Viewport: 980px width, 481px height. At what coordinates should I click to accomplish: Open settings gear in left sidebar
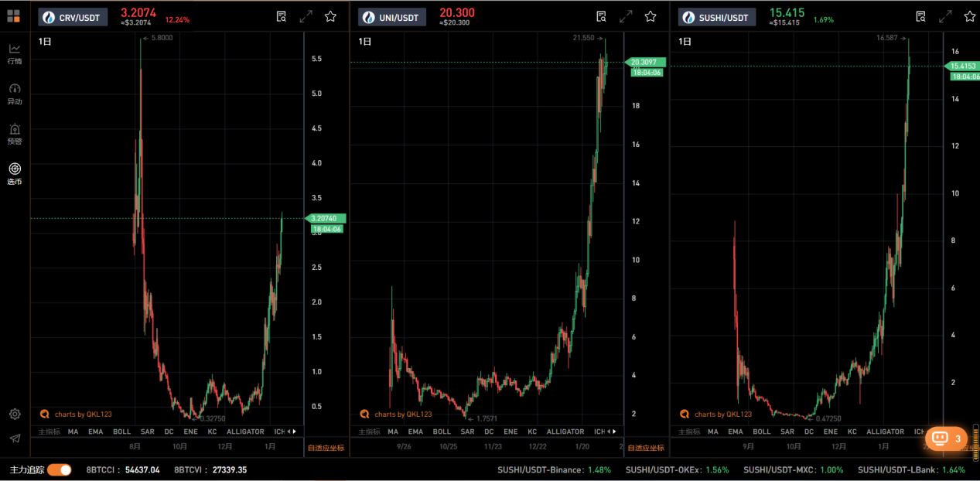(15, 414)
